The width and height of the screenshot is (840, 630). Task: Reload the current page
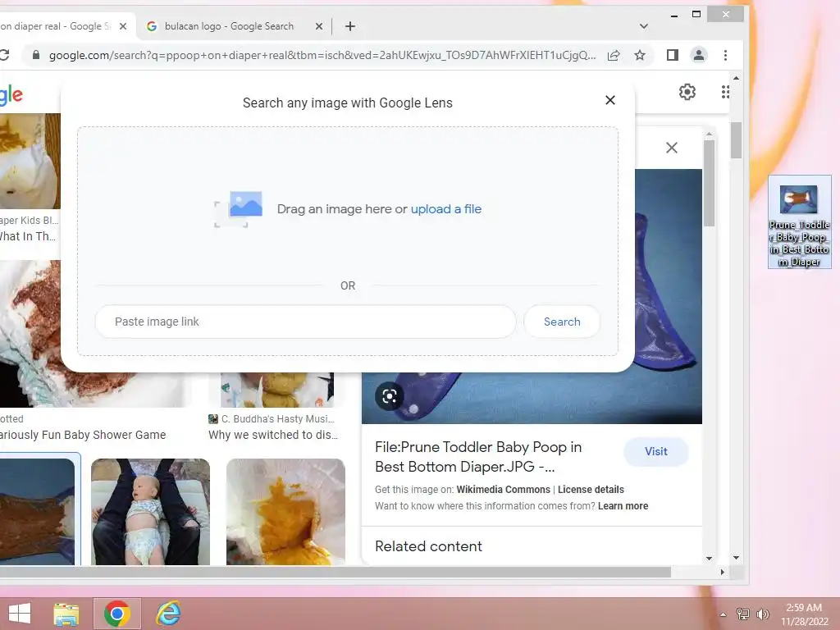pyautogui.click(x=4, y=55)
